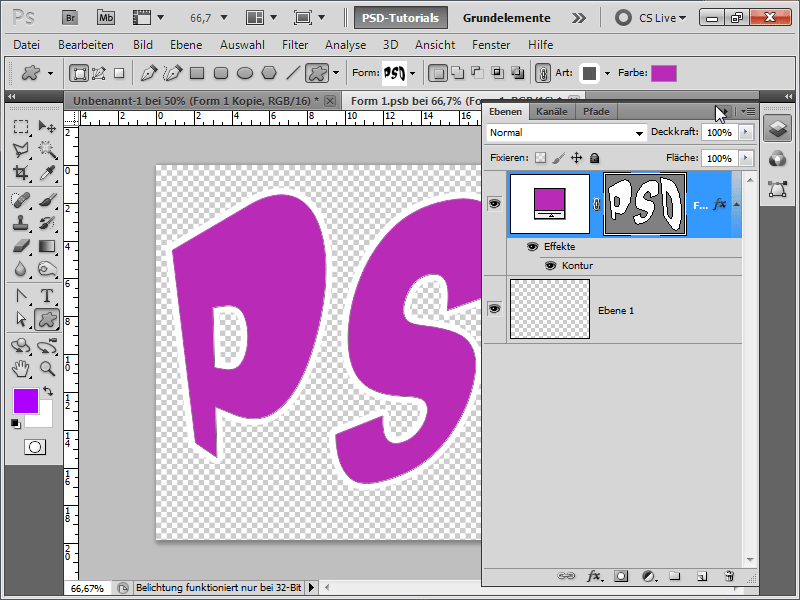Select the Gradient tool
This screenshot has width=800, height=600.
coord(47,246)
